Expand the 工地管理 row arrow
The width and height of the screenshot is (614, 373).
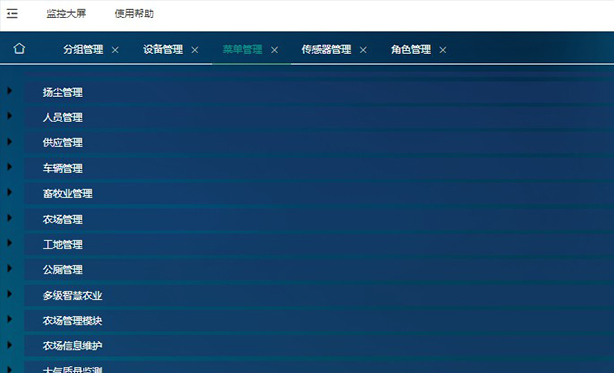point(10,243)
